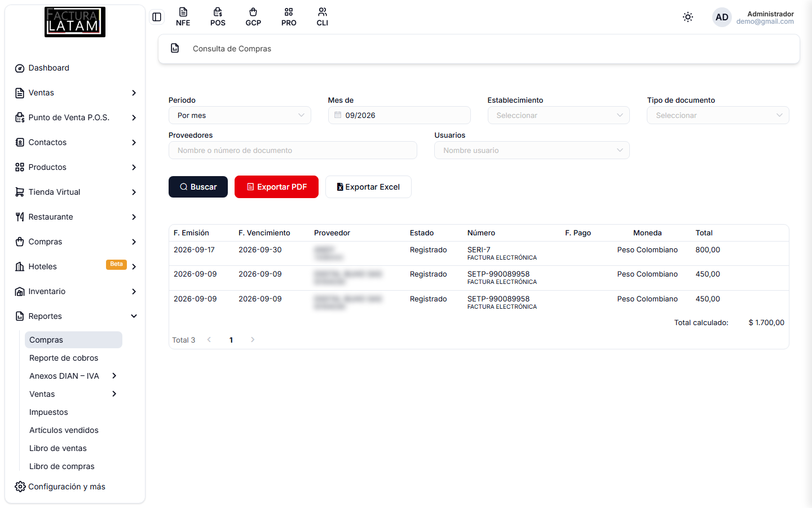This screenshot has width=812, height=508.
Task: Focus the Proveedores search field
Action: [293, 150]
